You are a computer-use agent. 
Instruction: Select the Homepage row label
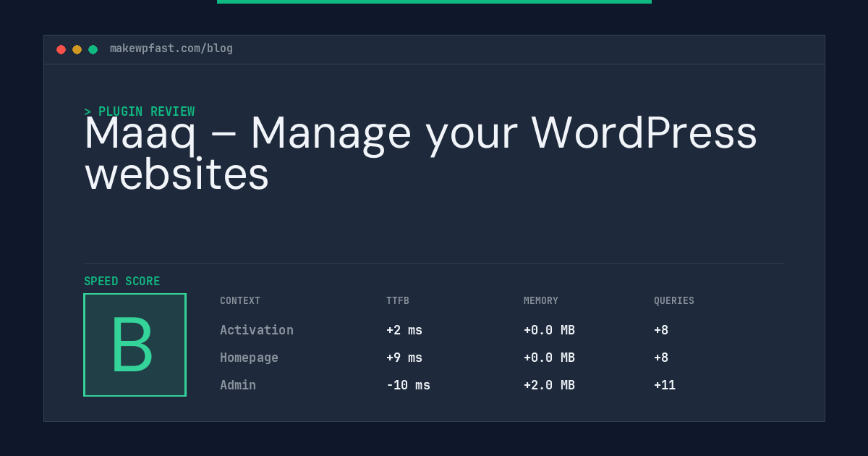pos(249,358)
